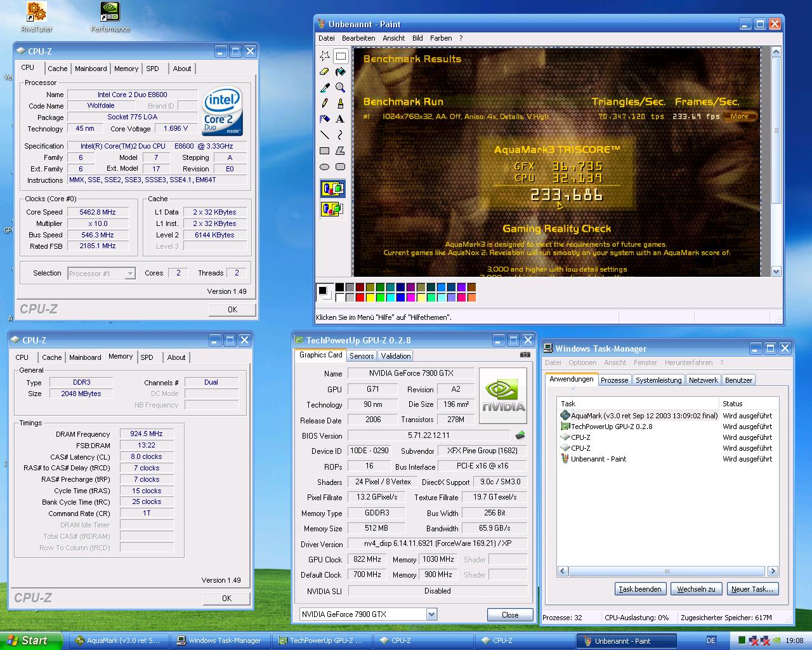
Task: Click OK in the CPU-Z memory timings window
Action: point(226,598)
